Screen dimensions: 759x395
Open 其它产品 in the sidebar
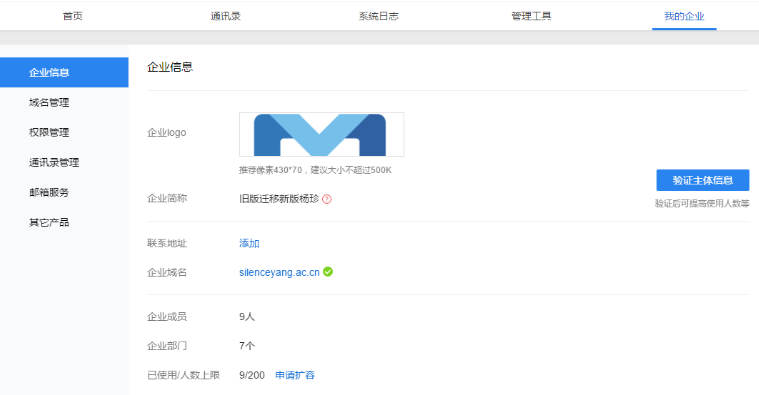(x=49, y=223)
